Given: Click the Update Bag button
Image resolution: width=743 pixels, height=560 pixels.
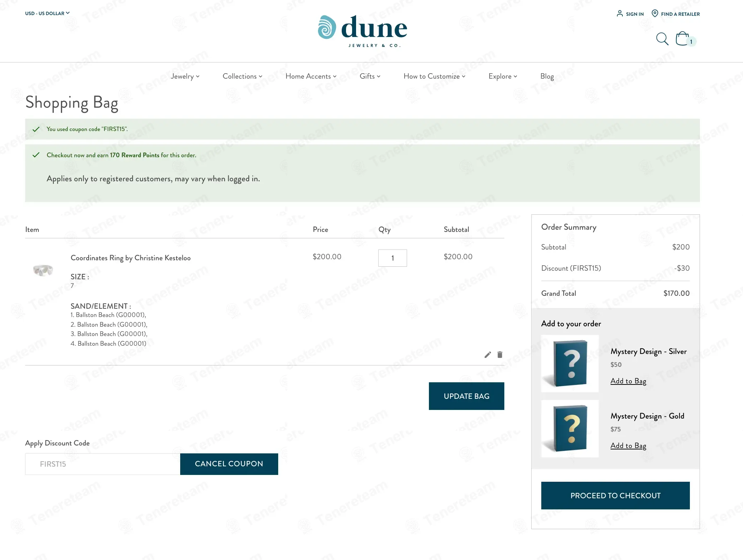Looking at the screenshot, I should [466, 396].
